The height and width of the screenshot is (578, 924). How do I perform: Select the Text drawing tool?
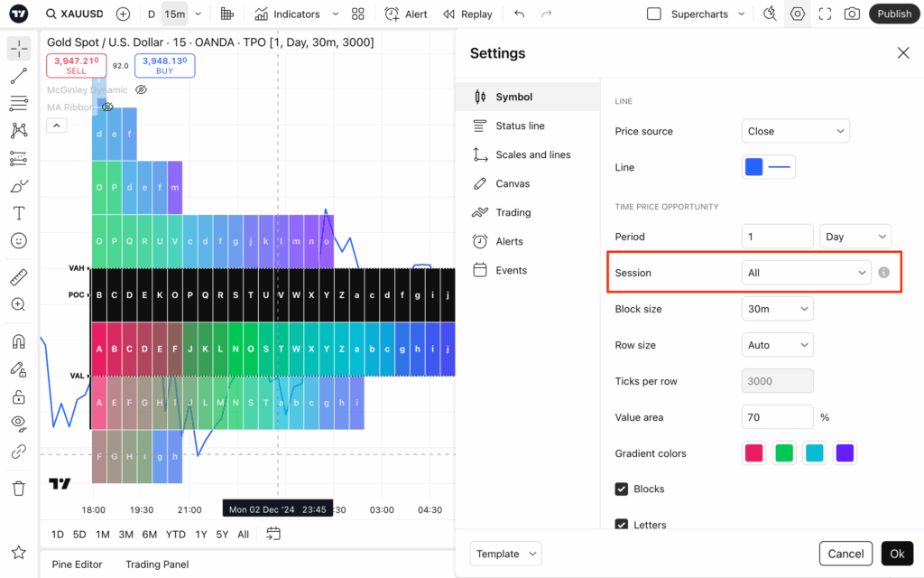pyautogui.click(x=18, y=214)
